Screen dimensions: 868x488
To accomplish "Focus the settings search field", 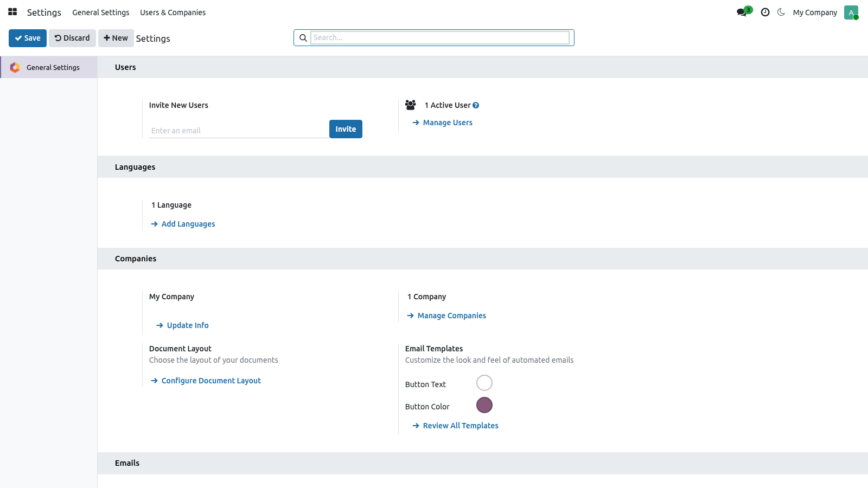I will pos(440,37).
